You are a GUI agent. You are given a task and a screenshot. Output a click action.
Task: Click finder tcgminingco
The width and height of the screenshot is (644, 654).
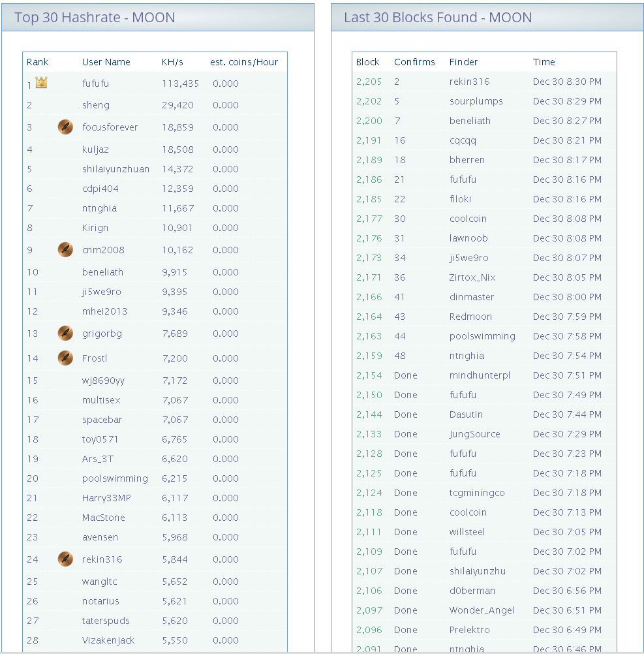pos(477,493)
